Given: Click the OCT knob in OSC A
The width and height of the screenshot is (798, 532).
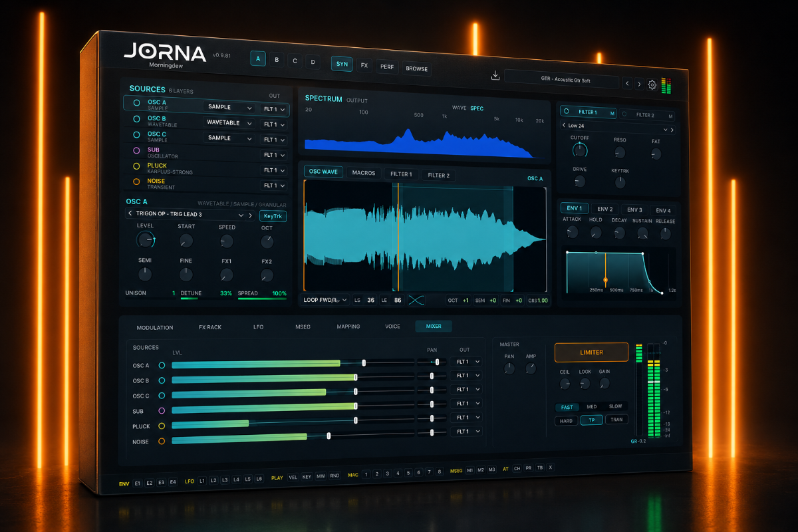Looking at the screenshot, I should click(x=267, y=241).
